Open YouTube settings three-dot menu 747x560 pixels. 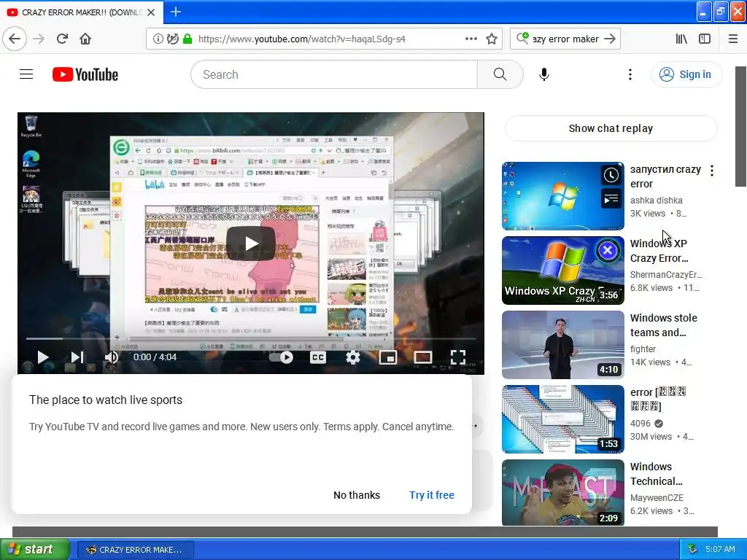pos(630,74)
